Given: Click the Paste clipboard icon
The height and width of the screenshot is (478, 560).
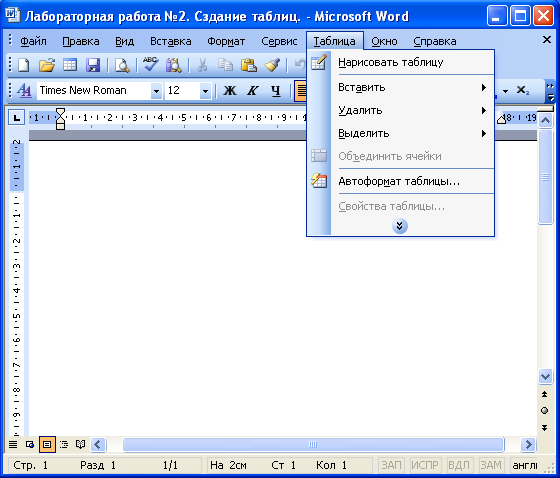Looking at the screenshot, I should tap(249, 65).
